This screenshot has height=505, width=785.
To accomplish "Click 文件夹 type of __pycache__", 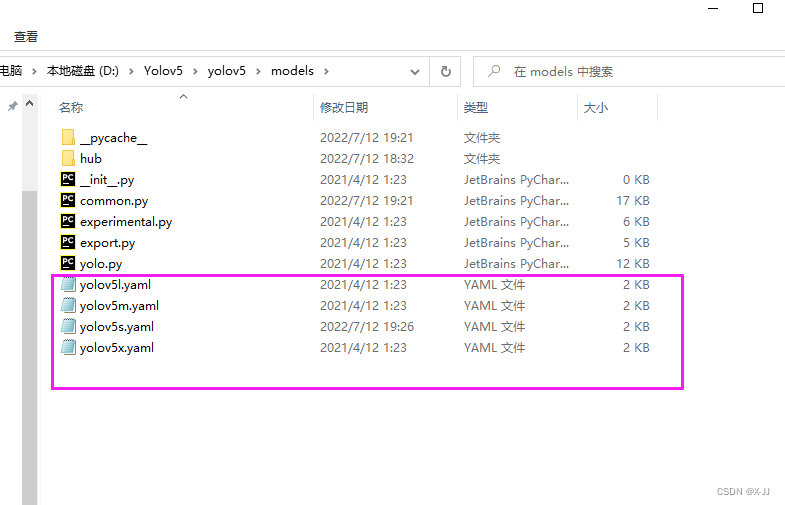I will tap(482, 138).
